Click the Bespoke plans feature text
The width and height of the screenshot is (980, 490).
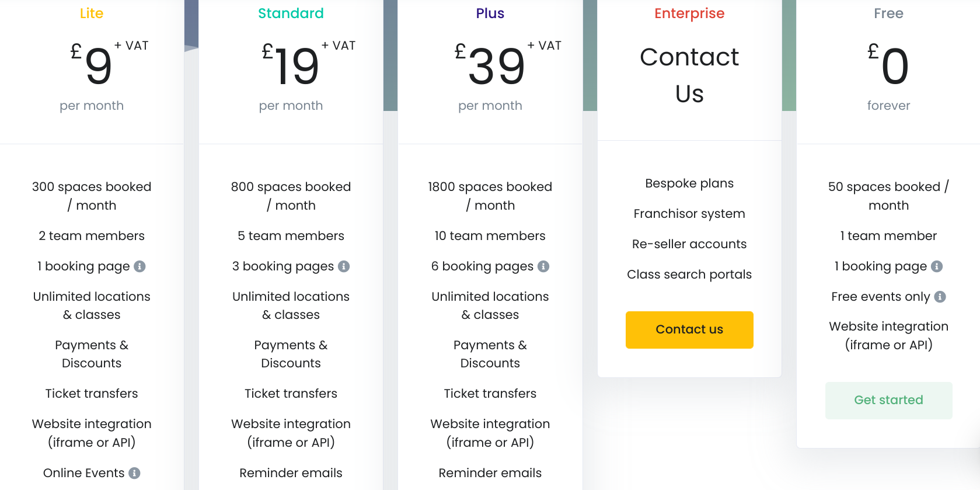coord(689,183)
